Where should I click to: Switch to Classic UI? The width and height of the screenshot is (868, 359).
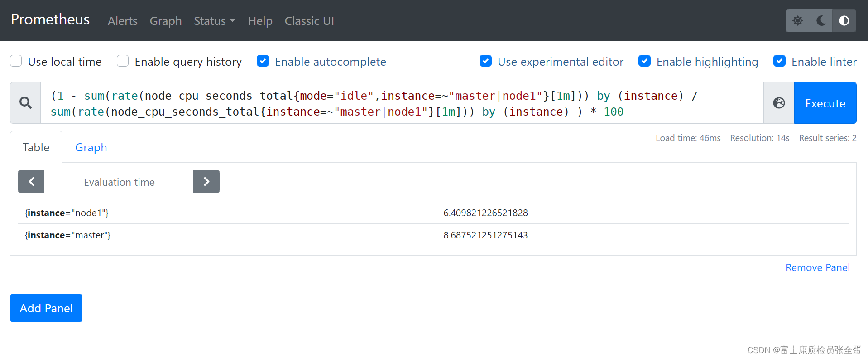coord(309,21)
